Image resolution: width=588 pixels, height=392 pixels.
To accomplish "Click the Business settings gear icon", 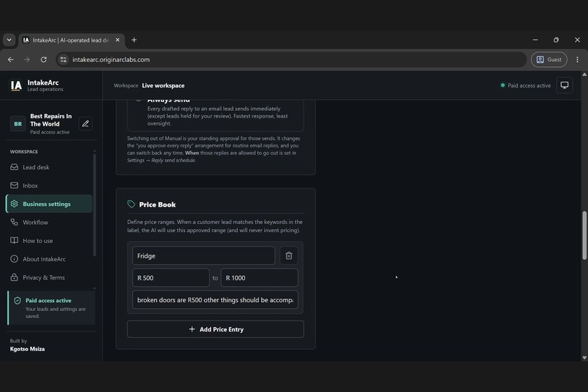I will pos(15,204).
